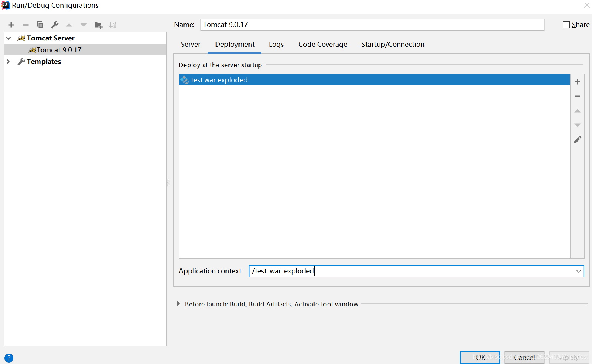Move the artifact down in the deployment list
Viewport: 592px width, 364px height.
tap(578, 125)
